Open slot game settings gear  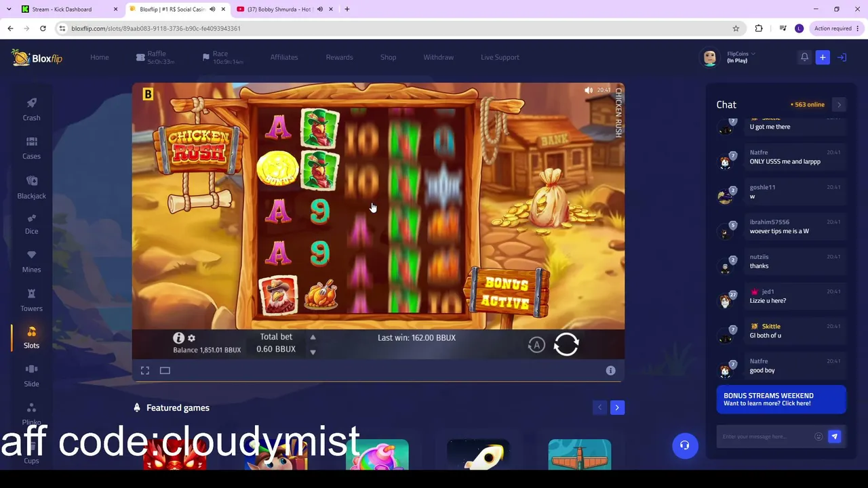(x=191, y=338)
